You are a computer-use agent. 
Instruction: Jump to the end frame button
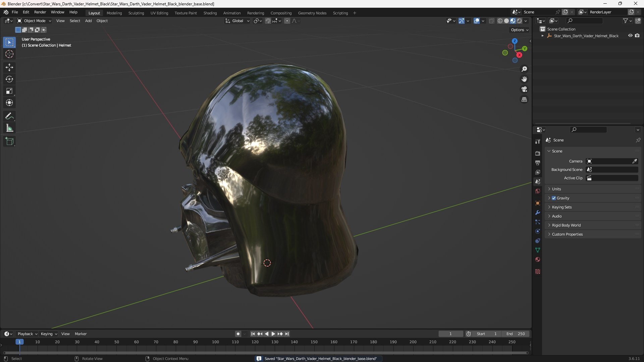point(287,334)
